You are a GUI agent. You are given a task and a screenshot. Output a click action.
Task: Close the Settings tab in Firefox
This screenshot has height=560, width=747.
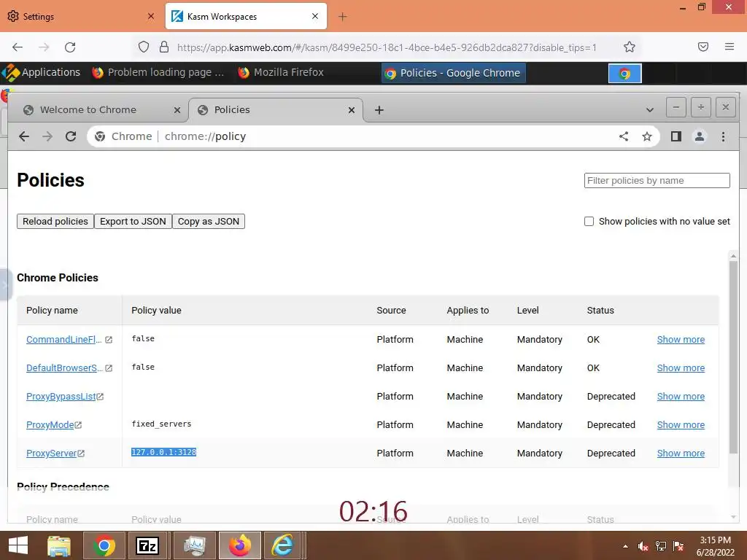click(151, 16)
